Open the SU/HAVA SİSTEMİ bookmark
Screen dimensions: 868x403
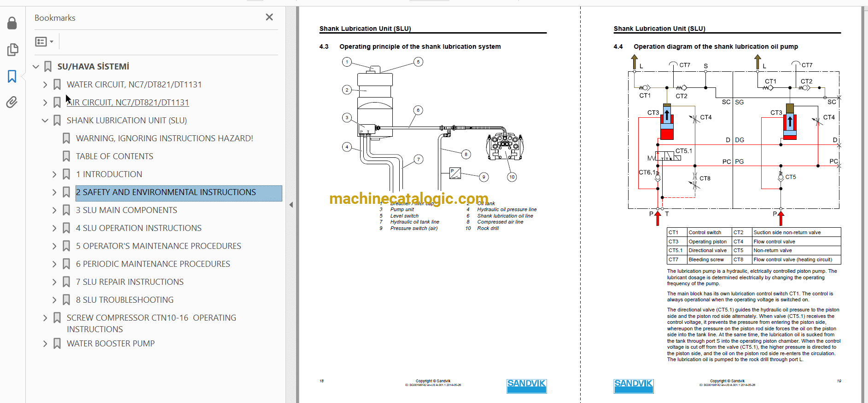tap(93, 67)
